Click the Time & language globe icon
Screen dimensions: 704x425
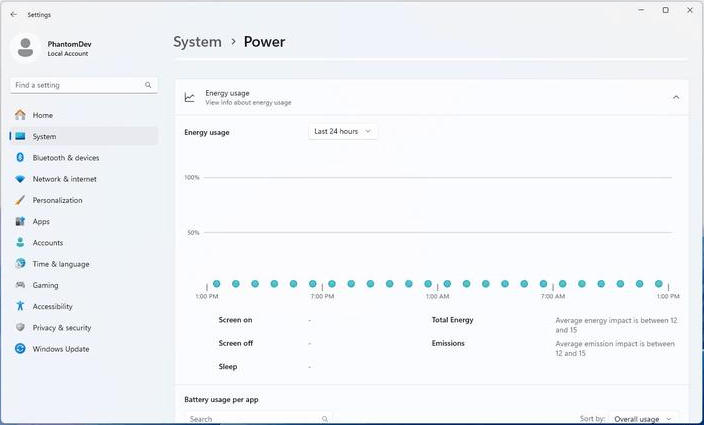20,263
